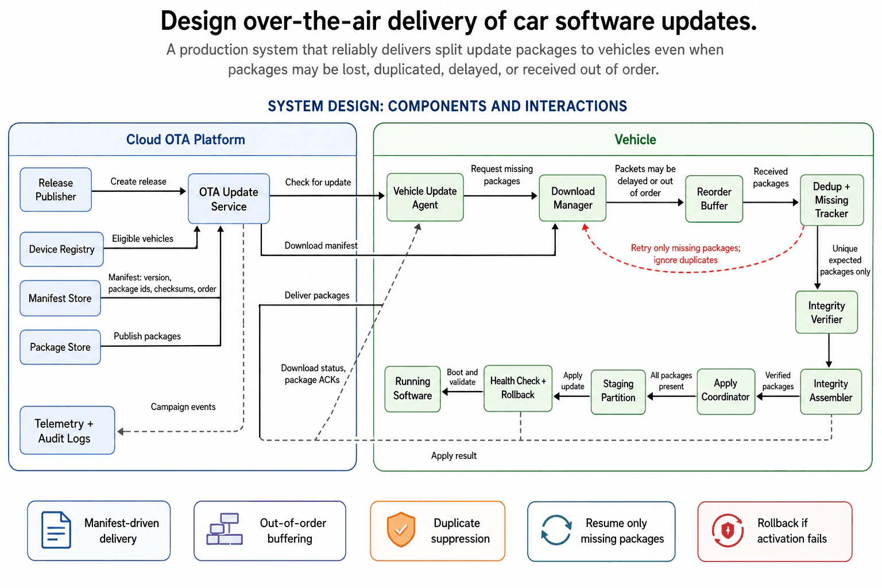Viewport: 882px width, 588px height.
Task: Click the red rollback shield icon
Action: (x=728, y=530)
